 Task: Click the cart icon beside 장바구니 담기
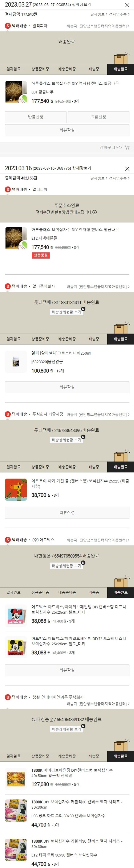(x=127, y=147)
